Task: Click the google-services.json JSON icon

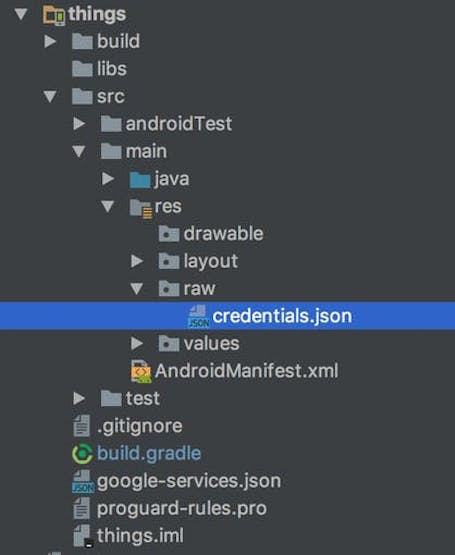Action: pos(83,481)
